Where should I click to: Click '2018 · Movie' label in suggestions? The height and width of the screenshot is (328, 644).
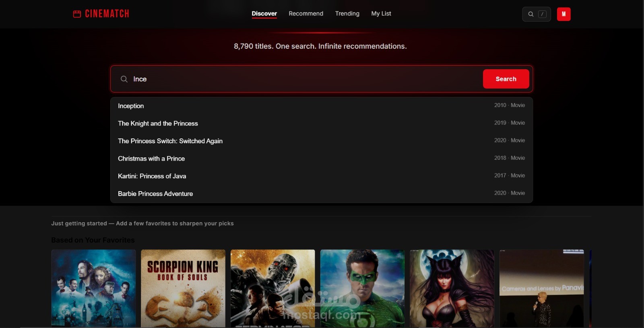coord(510,158)
